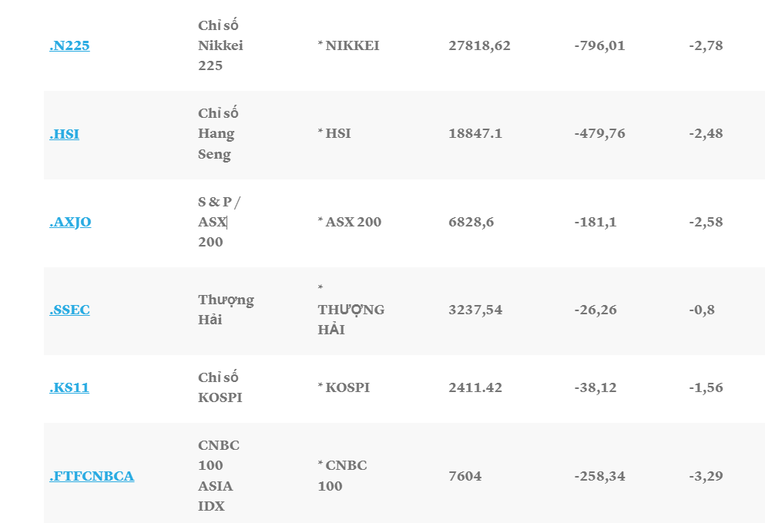
Task: Click the .AXJO symbol link
Action: point(70,221)
